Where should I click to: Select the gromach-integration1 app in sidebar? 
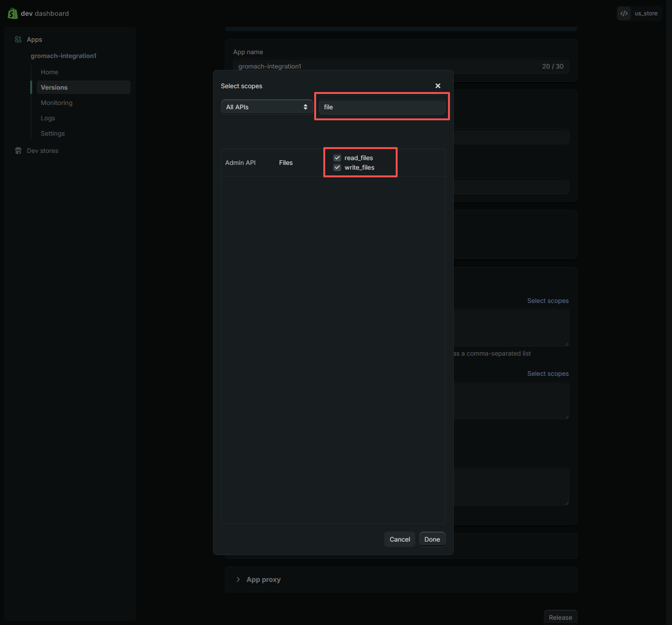click(x=64, y=56)
